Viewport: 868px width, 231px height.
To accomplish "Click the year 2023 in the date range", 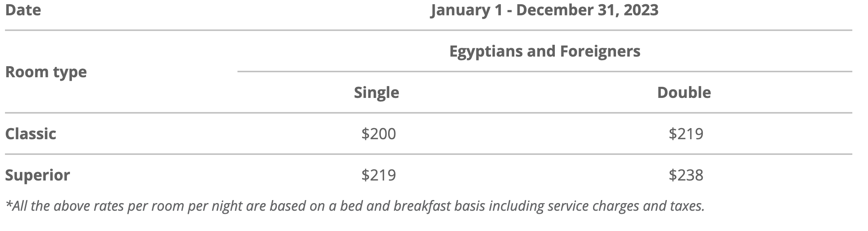I will pos(641,10).
